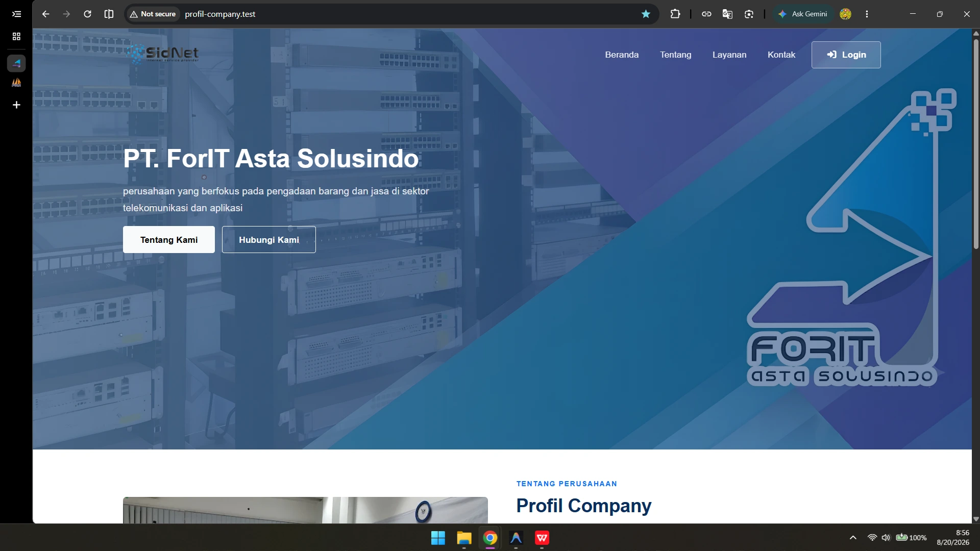Image resolution: width=980 pixels, height=551 pixels.
Task: Open Ask Gemini
Action: tap(803, 14)
